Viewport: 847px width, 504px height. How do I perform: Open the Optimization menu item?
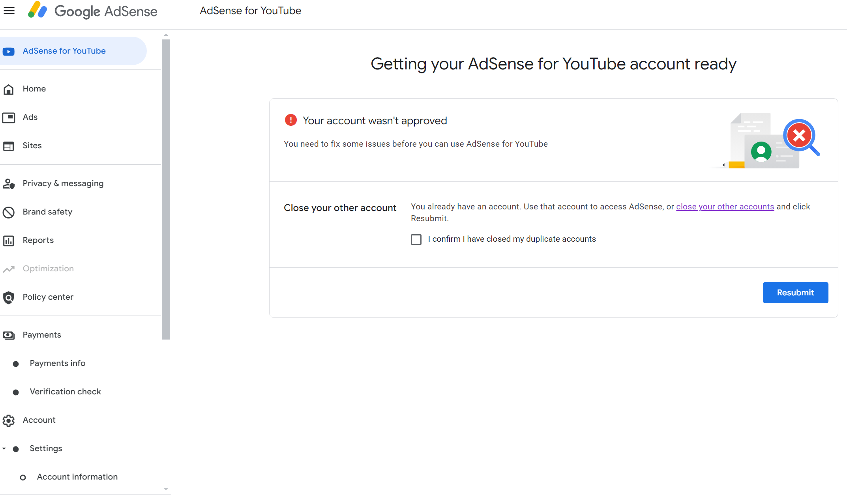coord(48,268)
